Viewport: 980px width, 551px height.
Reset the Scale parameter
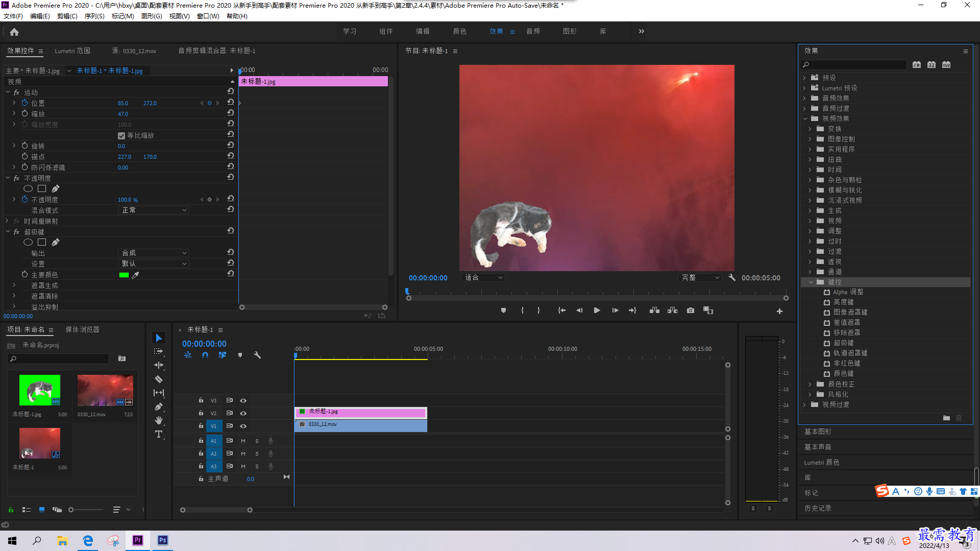231,113
